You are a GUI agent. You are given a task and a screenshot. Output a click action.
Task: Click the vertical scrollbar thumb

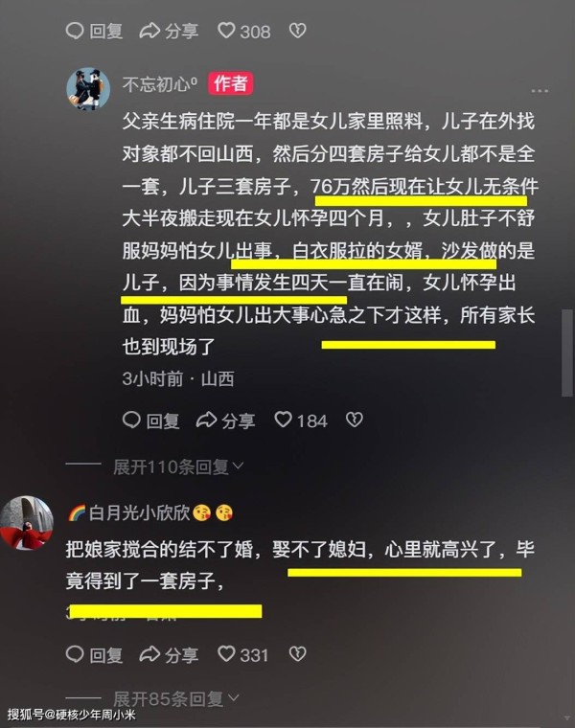pyautogui.click(x=567, y=353)
